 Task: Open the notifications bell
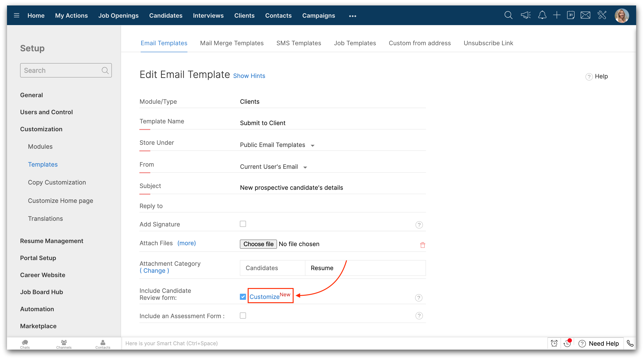click(542, 16)
